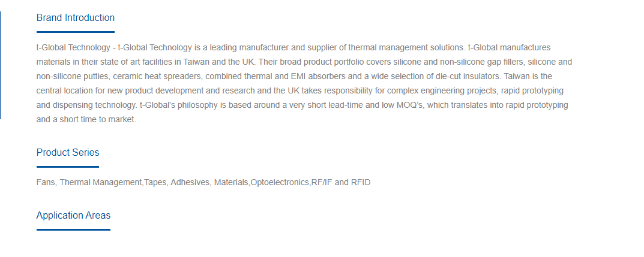644x257 pixels.
Task: Click the Brand Introduction heading
Action: tap(76, 17)
